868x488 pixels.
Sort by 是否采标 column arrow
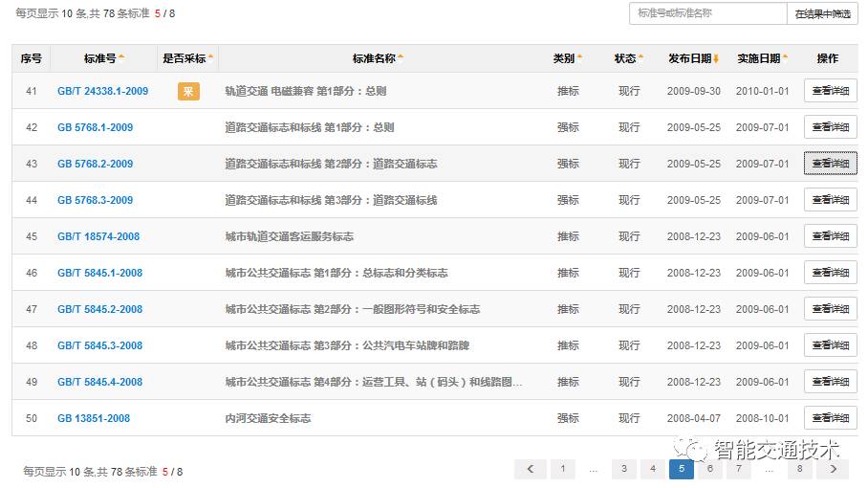(x=210, y=57)
